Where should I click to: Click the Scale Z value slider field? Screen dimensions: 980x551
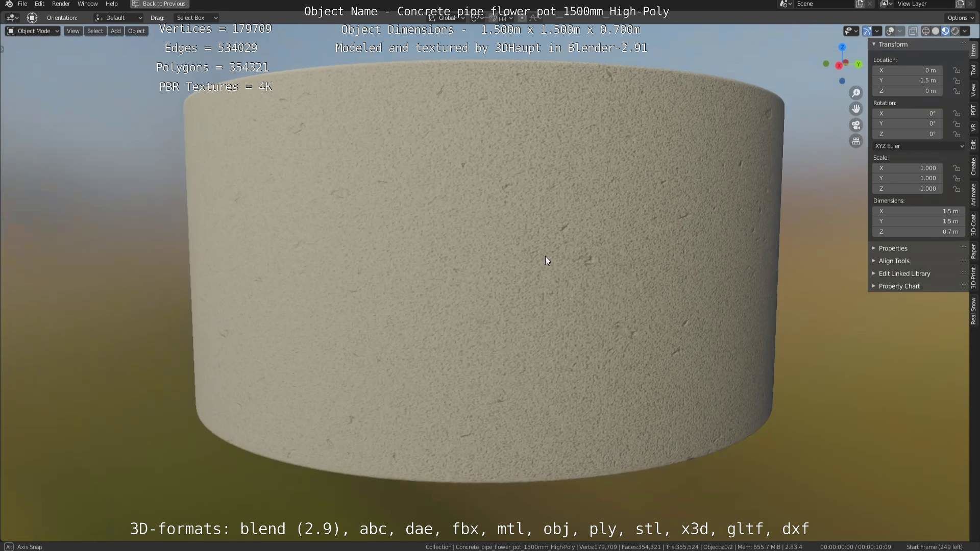point(908,189)
